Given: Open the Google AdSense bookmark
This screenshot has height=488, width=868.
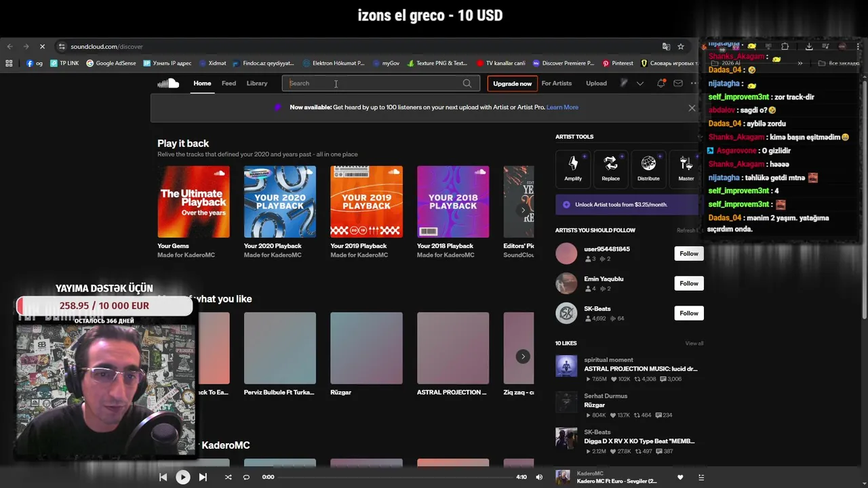Looking at the screenshot, I should point(111,63).
